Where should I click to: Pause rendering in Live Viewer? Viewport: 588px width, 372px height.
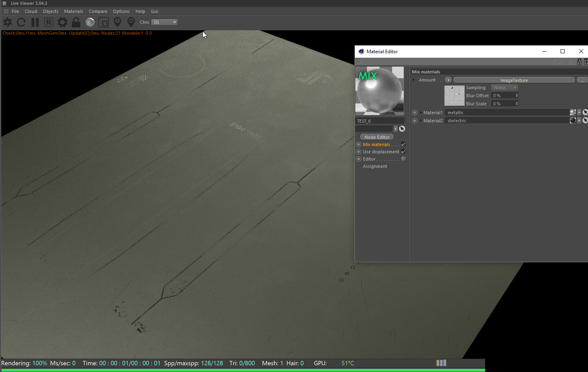tap(35, 22)
